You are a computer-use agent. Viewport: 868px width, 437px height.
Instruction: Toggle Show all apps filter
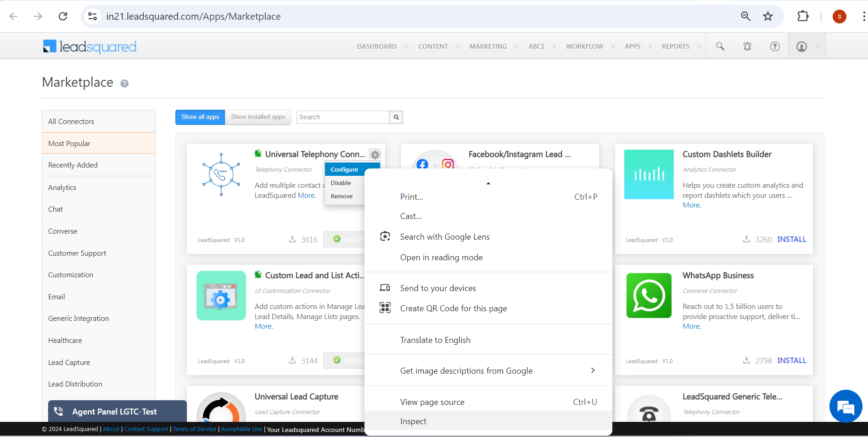click(200, 117)
